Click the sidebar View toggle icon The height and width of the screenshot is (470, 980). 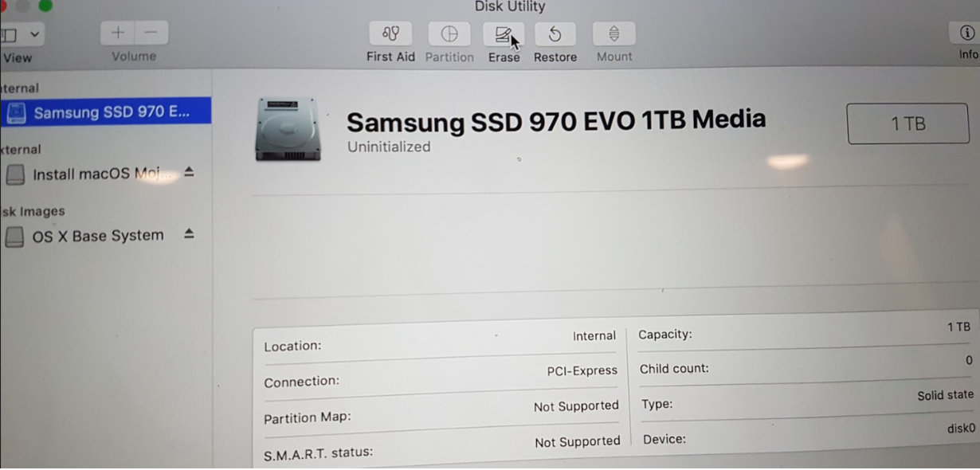point(9,35)
